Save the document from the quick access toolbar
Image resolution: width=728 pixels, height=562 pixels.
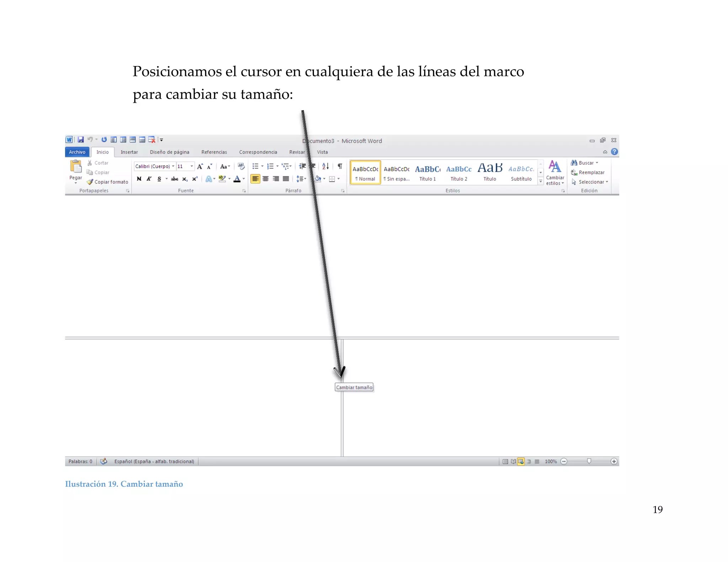[81, 140]
